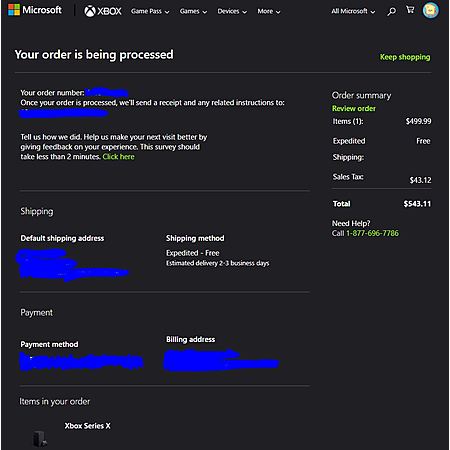Click the Microsoft logo
Viewport: 450px width, 450px height.
[x=35, y=10]
